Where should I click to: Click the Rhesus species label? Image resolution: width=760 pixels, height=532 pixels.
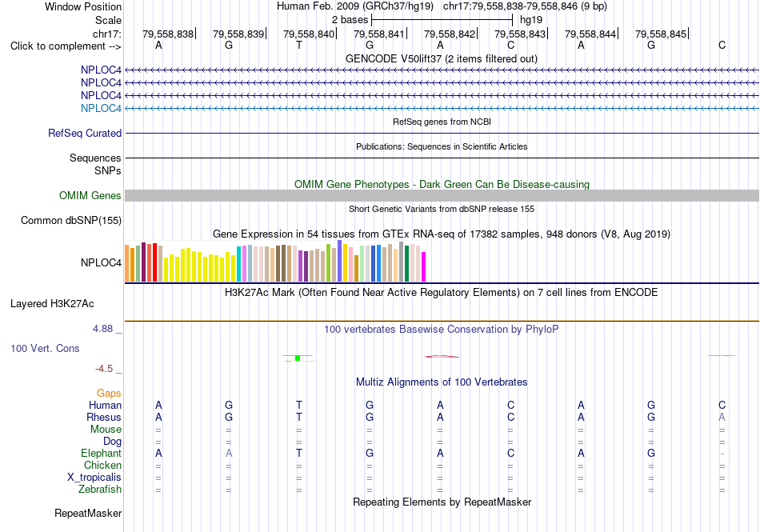click(x=104, y=417)
